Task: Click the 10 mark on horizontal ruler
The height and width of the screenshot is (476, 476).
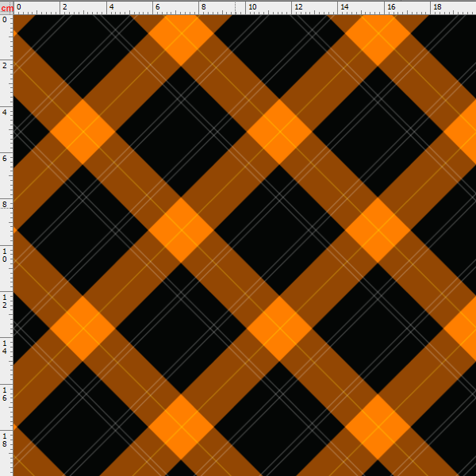Action: tap(252, 6)
